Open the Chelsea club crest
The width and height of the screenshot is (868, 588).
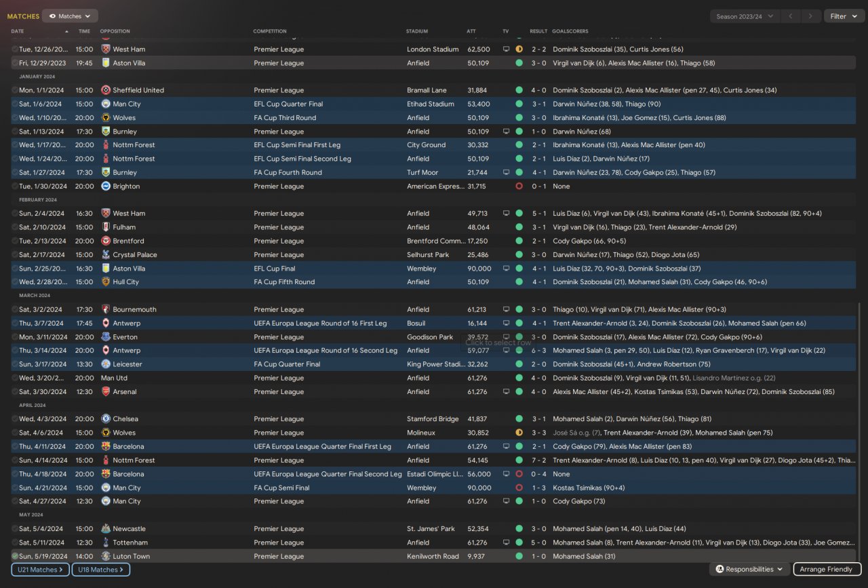pyautogui.click(x=105, y=419)
